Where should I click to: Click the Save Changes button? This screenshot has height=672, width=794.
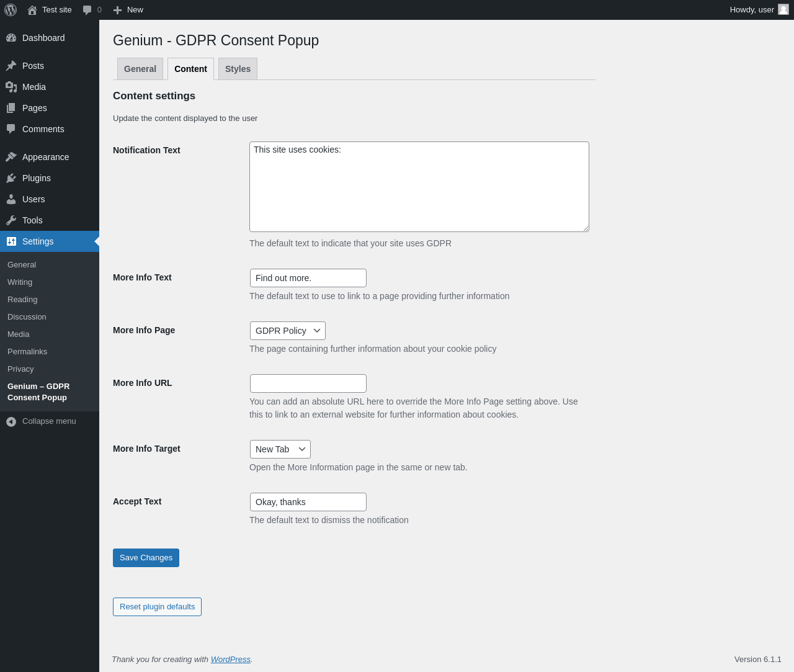(x=146, y=558)
